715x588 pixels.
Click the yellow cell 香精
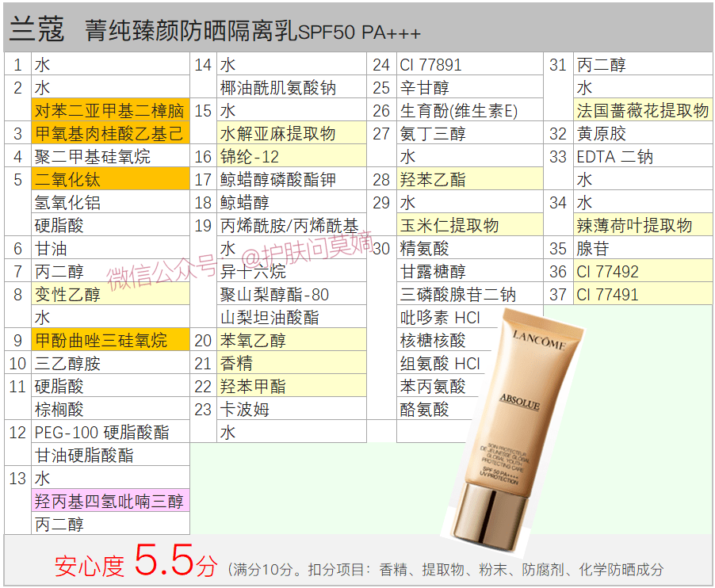pos(292,363)
